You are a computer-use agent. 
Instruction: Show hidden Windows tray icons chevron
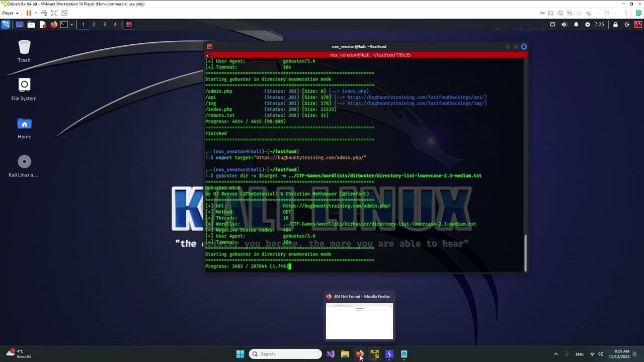pos(556,354)
